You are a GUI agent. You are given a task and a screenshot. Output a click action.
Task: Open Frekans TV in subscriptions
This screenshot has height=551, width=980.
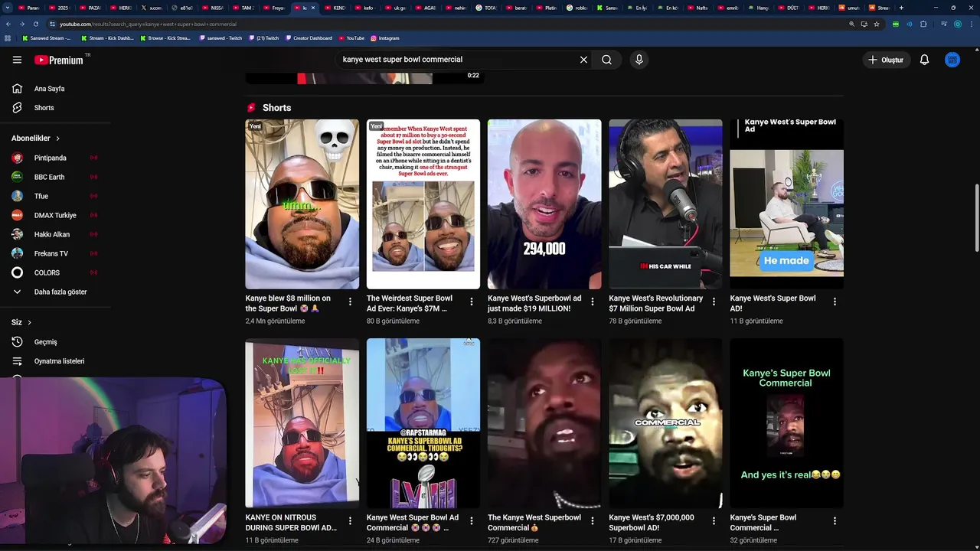(55, 253)
